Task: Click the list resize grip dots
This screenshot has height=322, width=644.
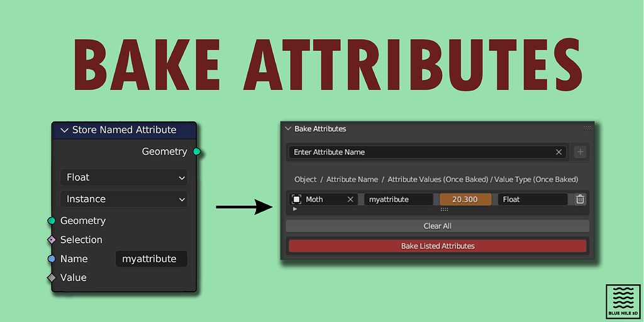Action: (444, 209)
